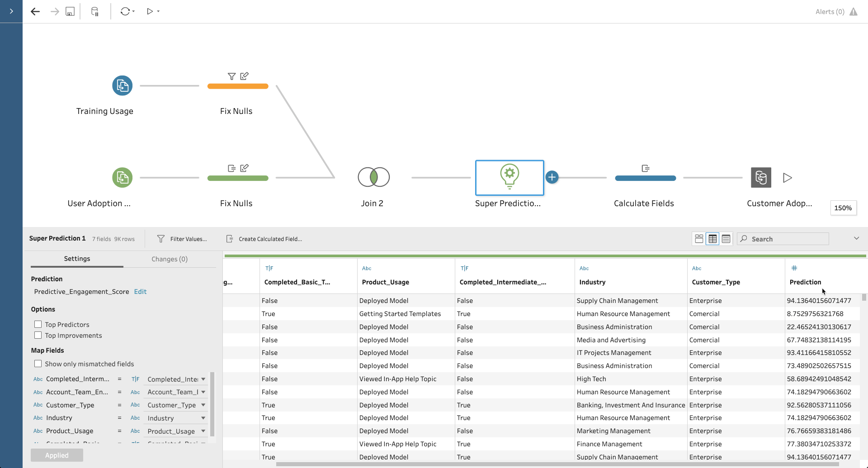The image size is (868, 468).
Task: Run output with play icon beside Customer Adoption
Action: (788, 178)
